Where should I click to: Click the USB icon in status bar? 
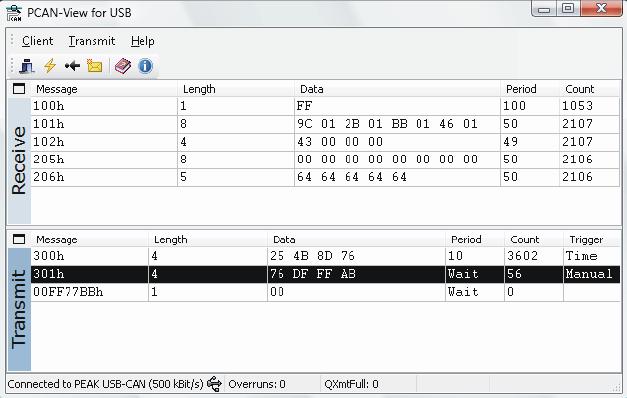coord(215,384)
